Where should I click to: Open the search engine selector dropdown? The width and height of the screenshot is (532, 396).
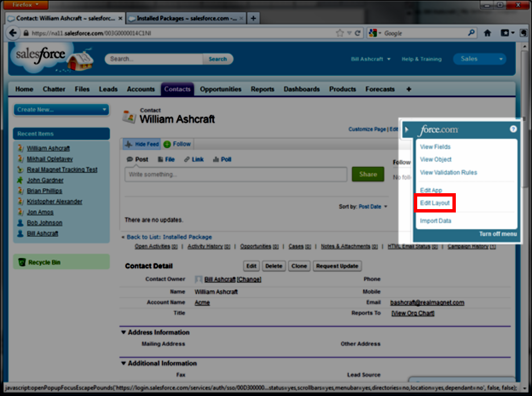(375, 33)
